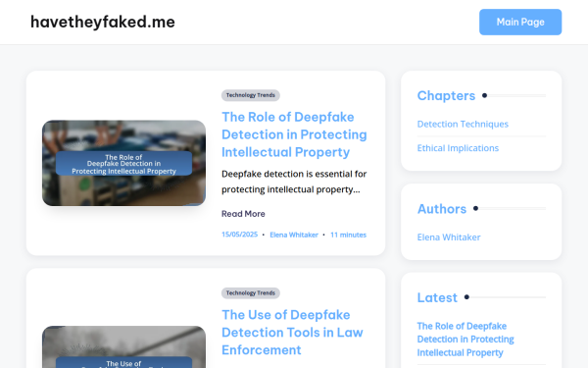Select the 15/05/2025 date on first article
Screen dimensions: 588x368
pos(239,235)
